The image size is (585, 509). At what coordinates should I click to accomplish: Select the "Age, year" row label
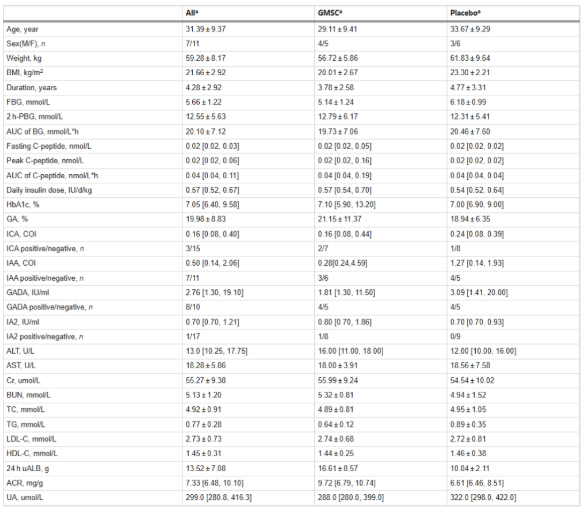coord(22,29)
